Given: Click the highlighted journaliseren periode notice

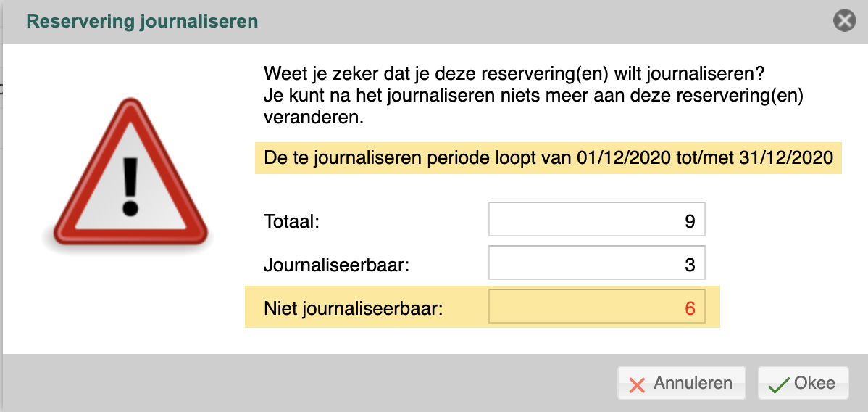Looking at the screenshot, I should [x=548, y=157].
